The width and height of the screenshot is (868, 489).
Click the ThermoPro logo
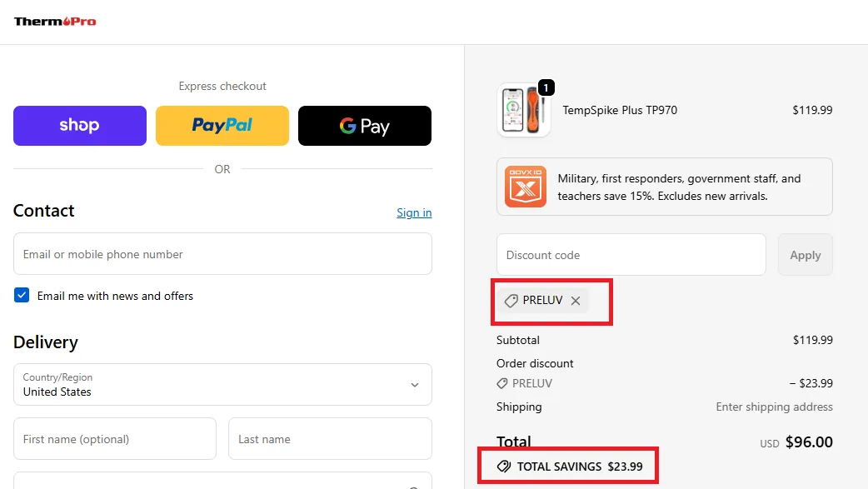coord(55,21)
